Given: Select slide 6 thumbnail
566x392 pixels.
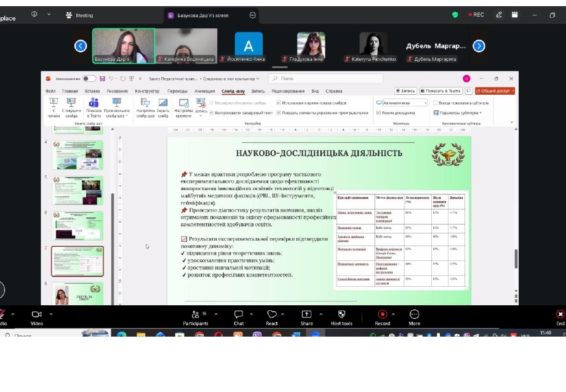Looking at the screenshot, I should click(x=78, y=226).
